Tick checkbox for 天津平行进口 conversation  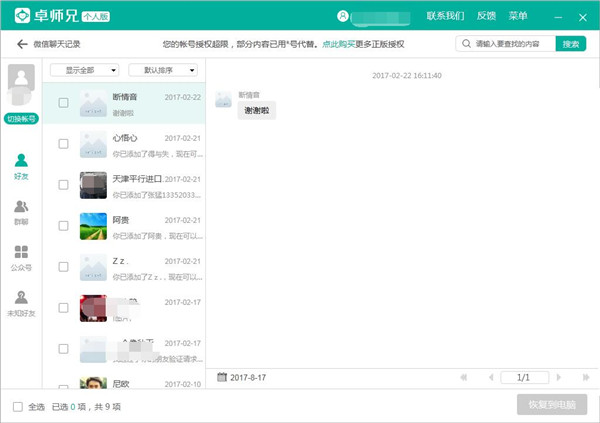(x=64, y=185)
